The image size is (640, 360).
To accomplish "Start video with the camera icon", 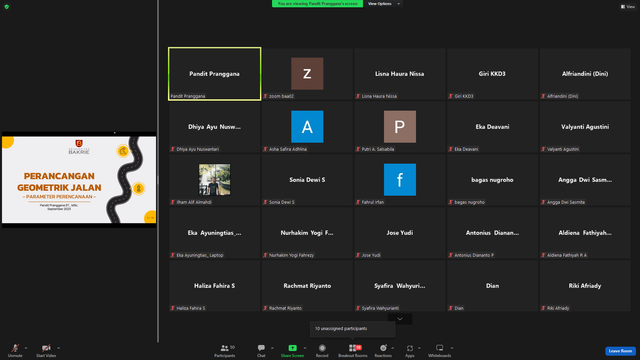I will (x=46, y=350).
